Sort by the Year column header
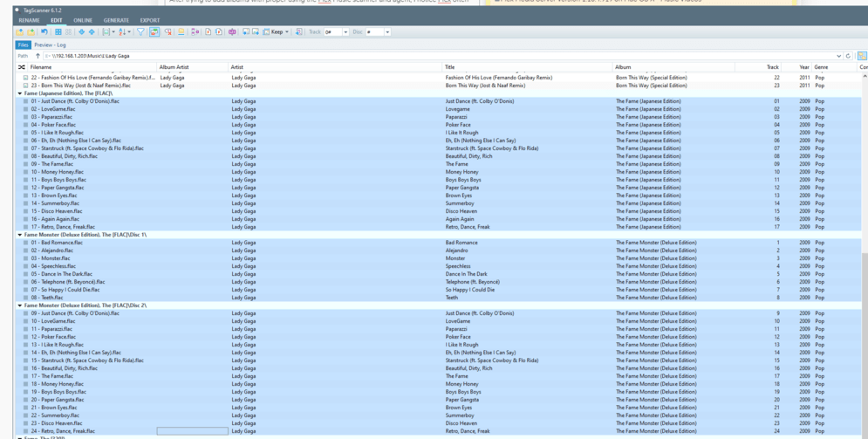 pos(796,67)
